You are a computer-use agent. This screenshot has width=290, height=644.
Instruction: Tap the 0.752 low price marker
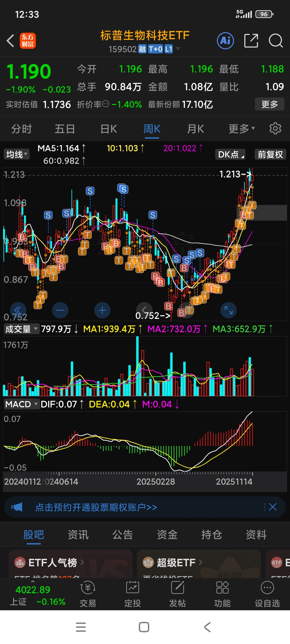pos(153,316)
